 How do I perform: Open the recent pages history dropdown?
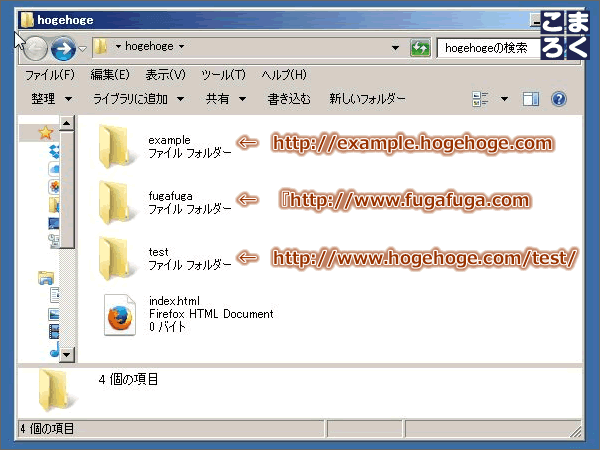pos(82,49)
